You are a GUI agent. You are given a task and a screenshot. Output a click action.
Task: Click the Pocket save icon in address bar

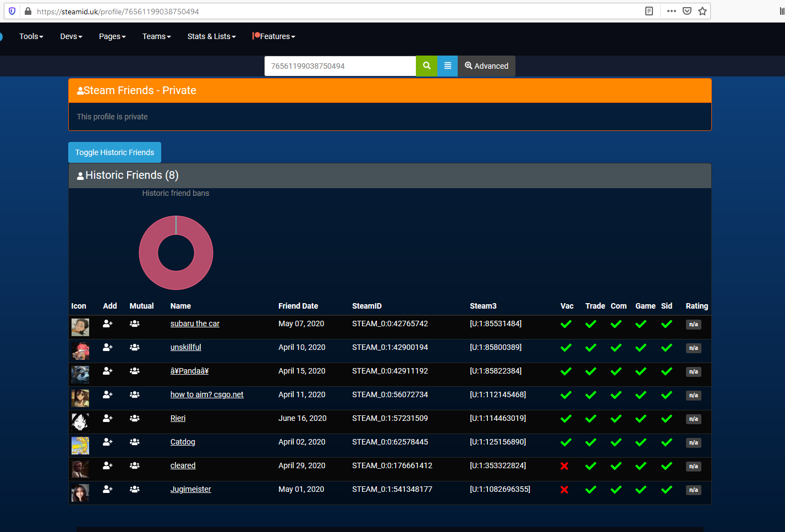[687, 11]
